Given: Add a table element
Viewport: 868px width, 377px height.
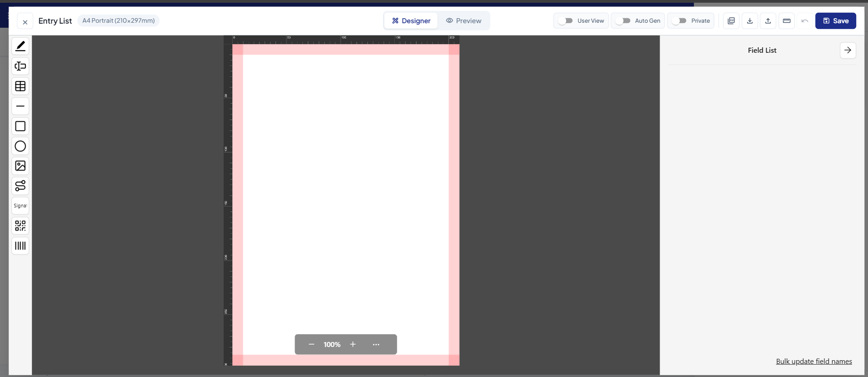Looking at the screenshot, I should click(x=20, y=86).
